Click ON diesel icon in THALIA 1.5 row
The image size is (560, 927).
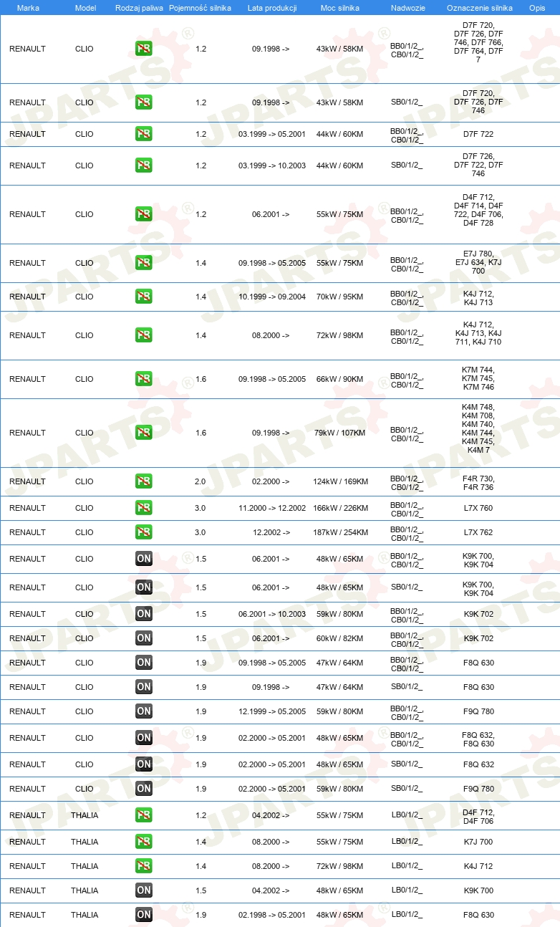(144, 890)
